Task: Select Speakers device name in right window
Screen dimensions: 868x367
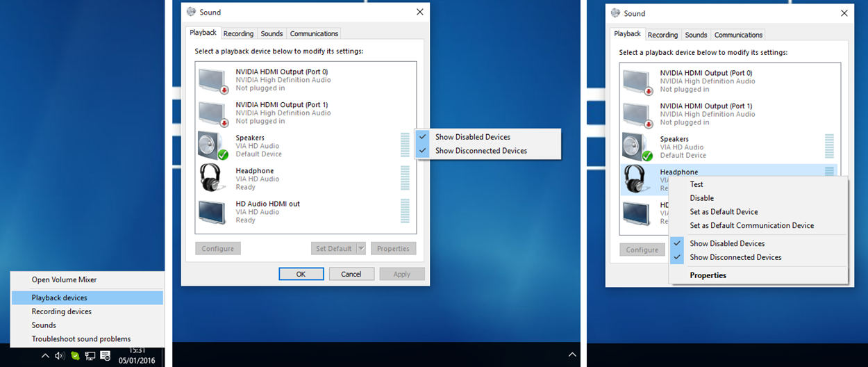Action: coord(674,139)
